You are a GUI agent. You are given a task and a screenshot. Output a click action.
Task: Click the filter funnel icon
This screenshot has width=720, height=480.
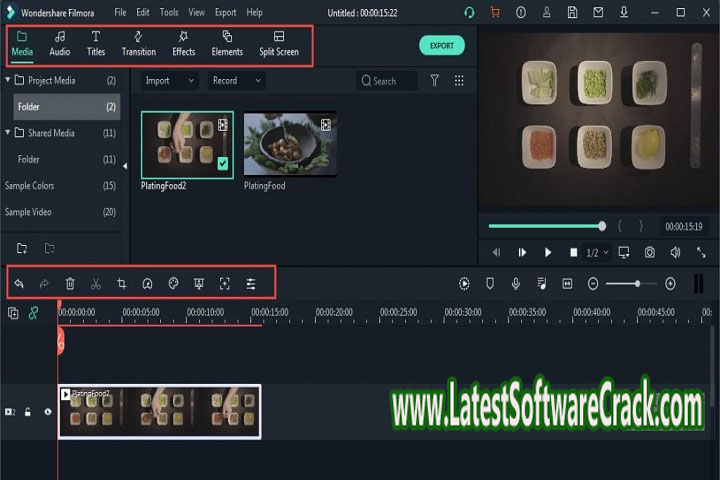click(434, 81)
